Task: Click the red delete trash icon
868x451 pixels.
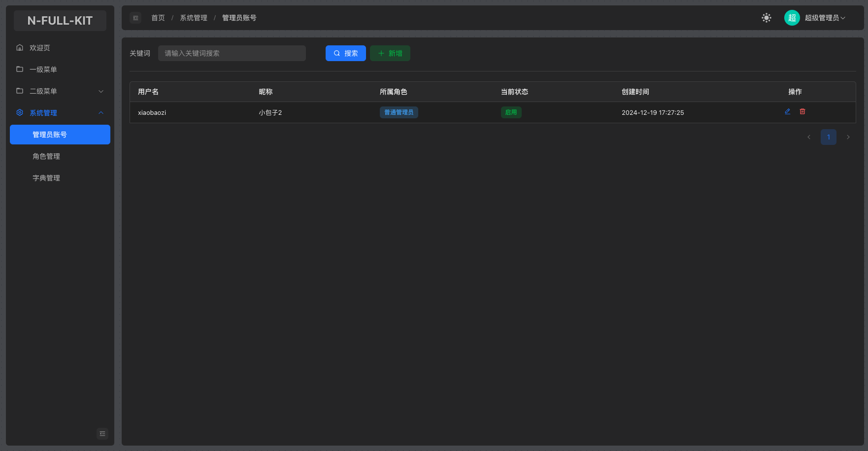Action: [802, 112]
